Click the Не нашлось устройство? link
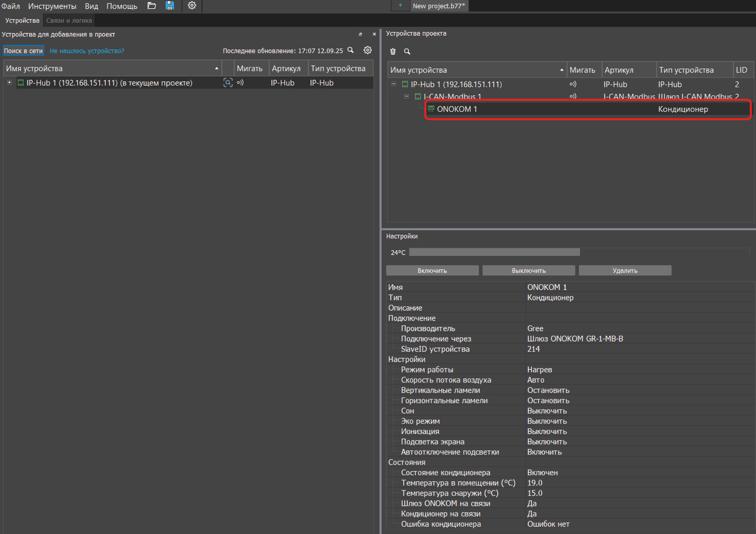Screen dimensions: 756x534 [87, 51]
